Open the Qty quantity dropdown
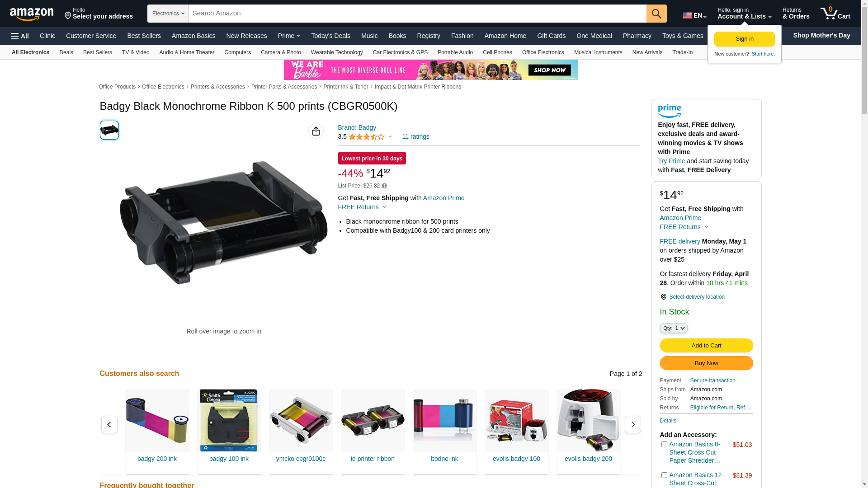The width and height of the screenshot is (868, 488). [x=674, y=328]
